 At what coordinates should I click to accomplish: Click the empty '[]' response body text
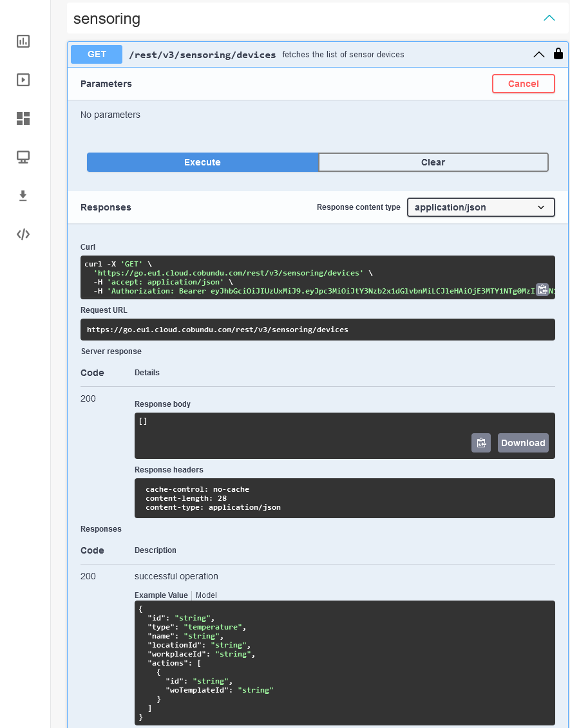tap(143, 421)
